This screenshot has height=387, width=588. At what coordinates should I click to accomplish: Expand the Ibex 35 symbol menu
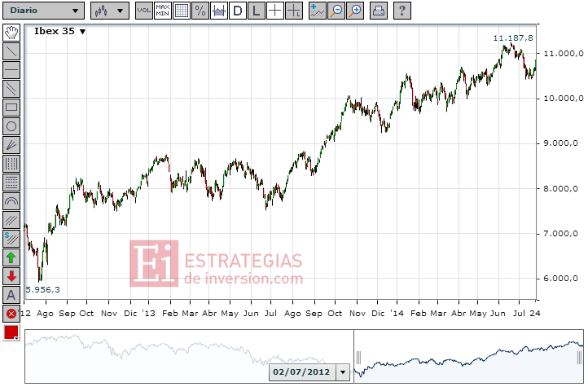82,32
